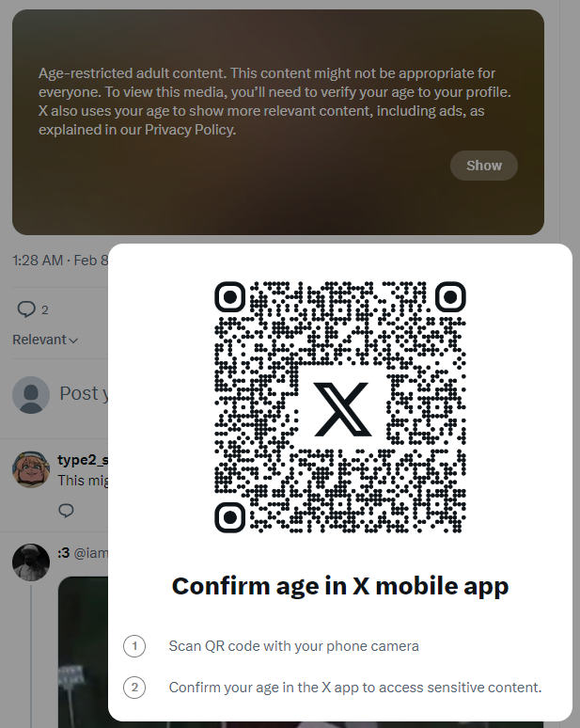Image resolution: width=580 pixels, height=728 pixels.
Task: Click the reply icon showing 2 comments
Action: (26, 309)
